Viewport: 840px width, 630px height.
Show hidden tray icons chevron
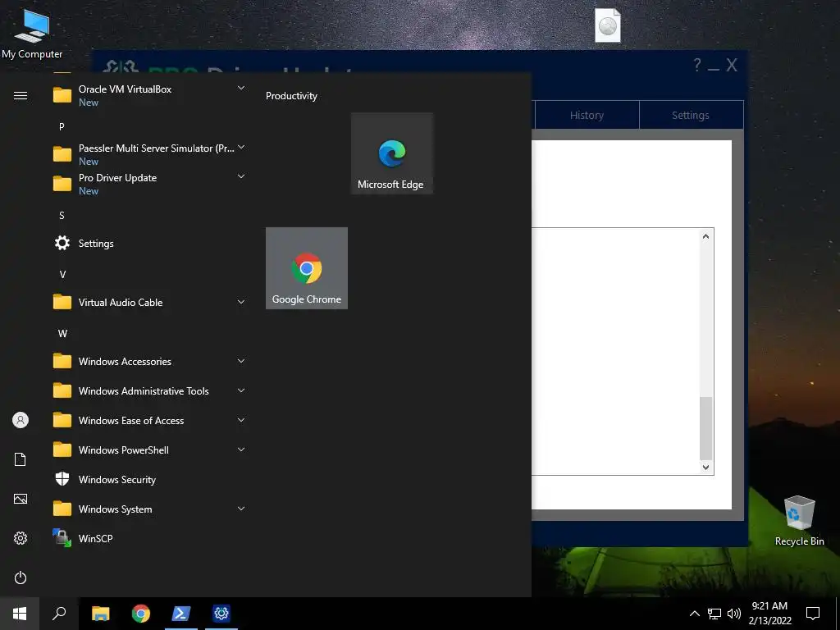point(694,614)
